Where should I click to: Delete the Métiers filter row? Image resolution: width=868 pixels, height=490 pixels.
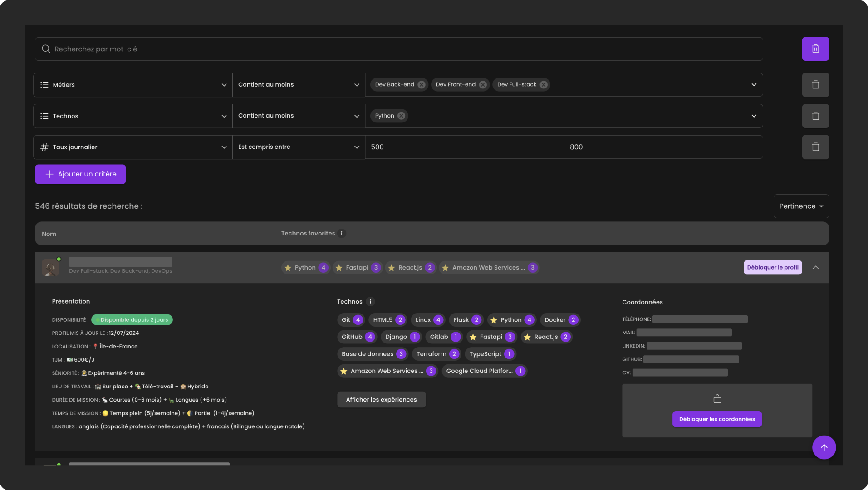pos(815,85)
